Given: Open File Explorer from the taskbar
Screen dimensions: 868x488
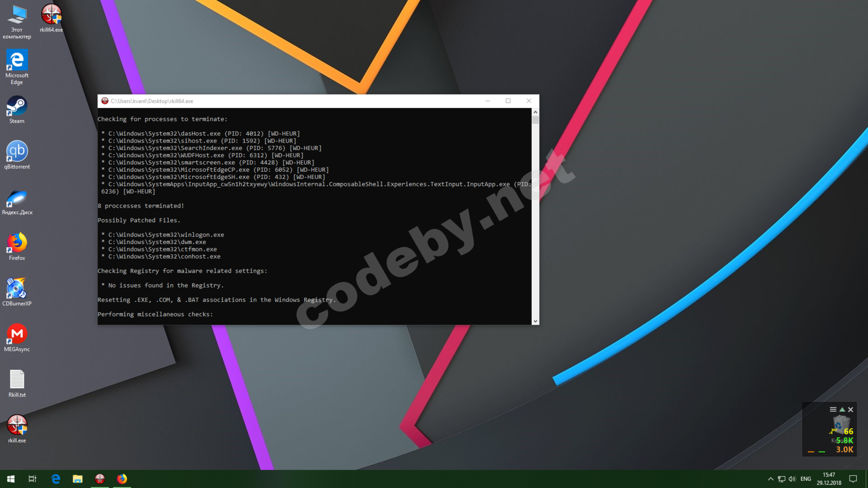Looking at the screenshot, I should [78, 479].
